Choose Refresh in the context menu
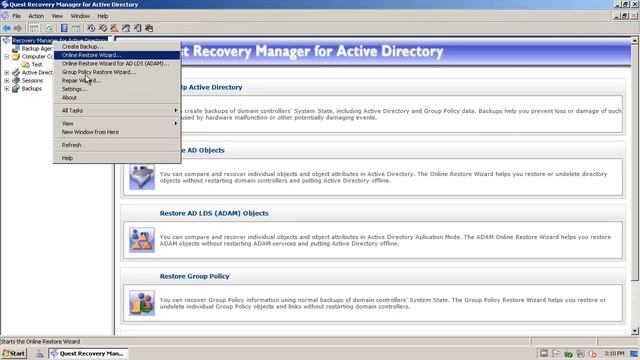The image size is (640, 360). [x=117, y=145]
